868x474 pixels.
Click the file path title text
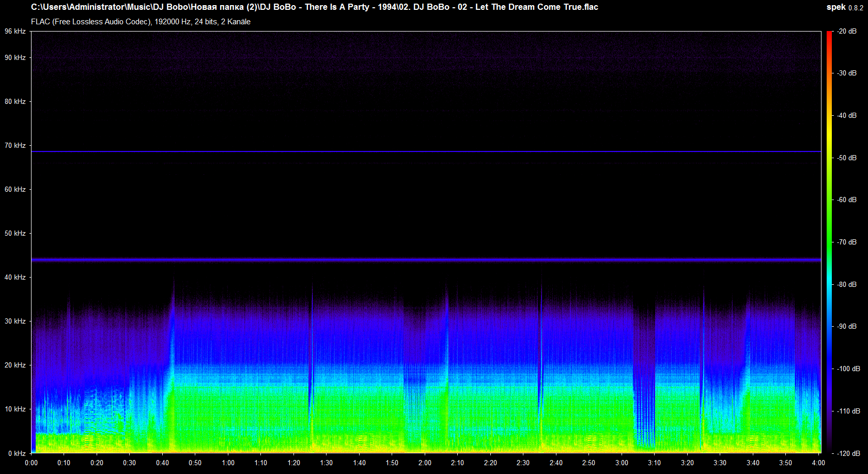click(314, 7)
